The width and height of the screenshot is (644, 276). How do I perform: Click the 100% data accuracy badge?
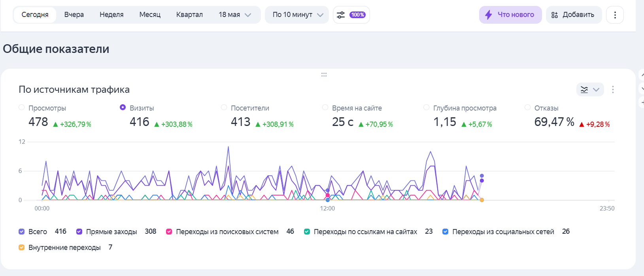pyautogui.click(x=357, y=15)
